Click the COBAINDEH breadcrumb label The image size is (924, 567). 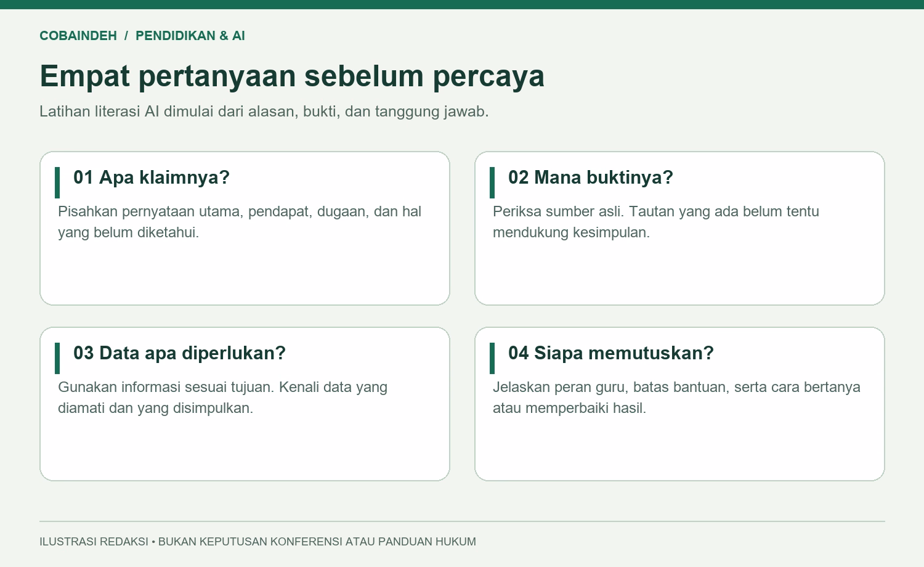point(78,36)
